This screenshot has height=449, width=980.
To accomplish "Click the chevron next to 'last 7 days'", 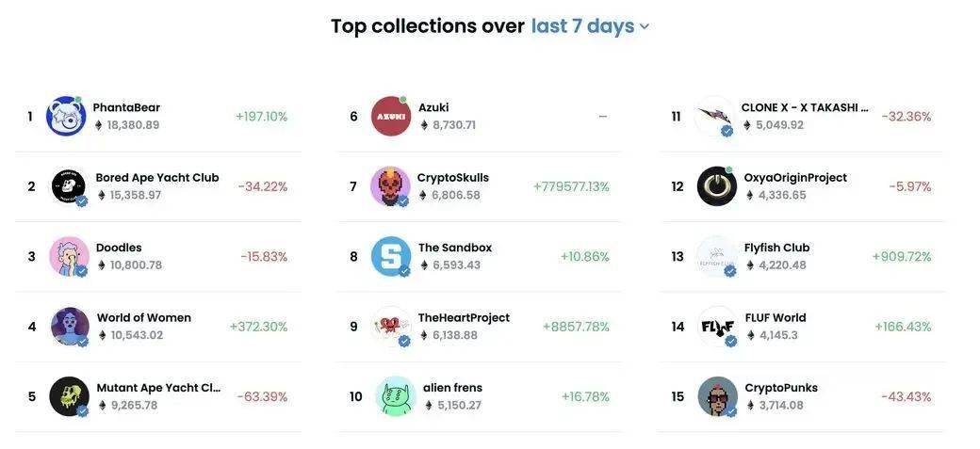I will (645, 27).
